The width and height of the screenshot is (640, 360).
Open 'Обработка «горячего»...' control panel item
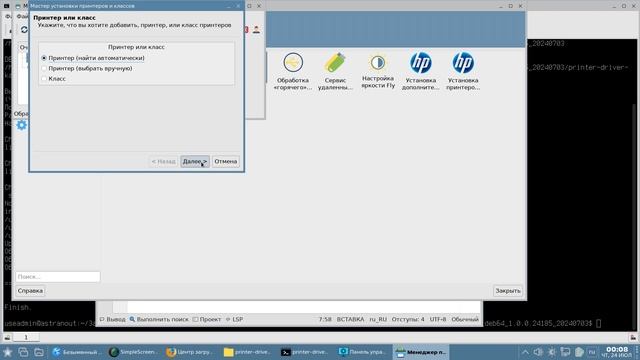(x=293, y=71)
